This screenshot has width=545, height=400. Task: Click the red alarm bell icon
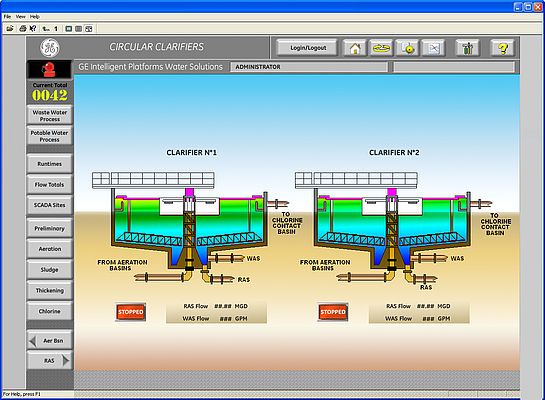point(49,69)
